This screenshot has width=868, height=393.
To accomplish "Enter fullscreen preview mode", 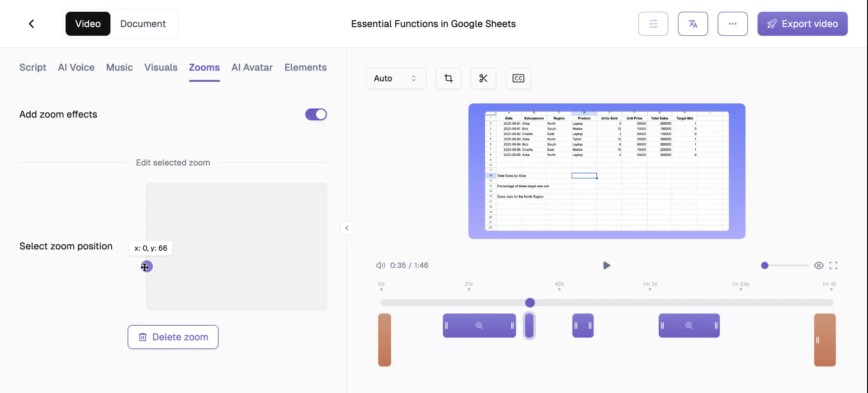I will click(834, 266).
